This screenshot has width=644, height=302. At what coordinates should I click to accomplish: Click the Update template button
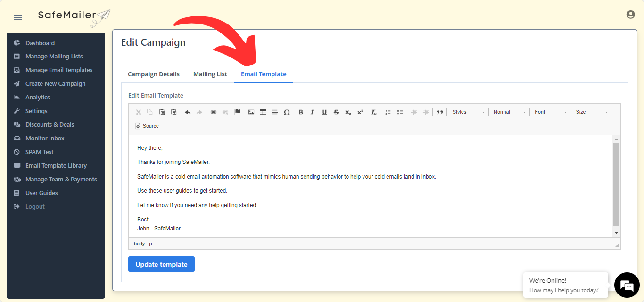point(161,264)
